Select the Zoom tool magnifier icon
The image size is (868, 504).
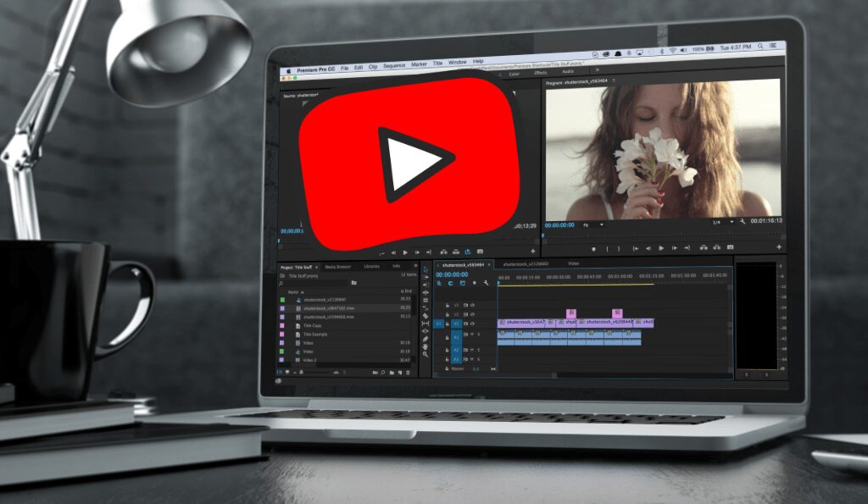pos(425,354)
